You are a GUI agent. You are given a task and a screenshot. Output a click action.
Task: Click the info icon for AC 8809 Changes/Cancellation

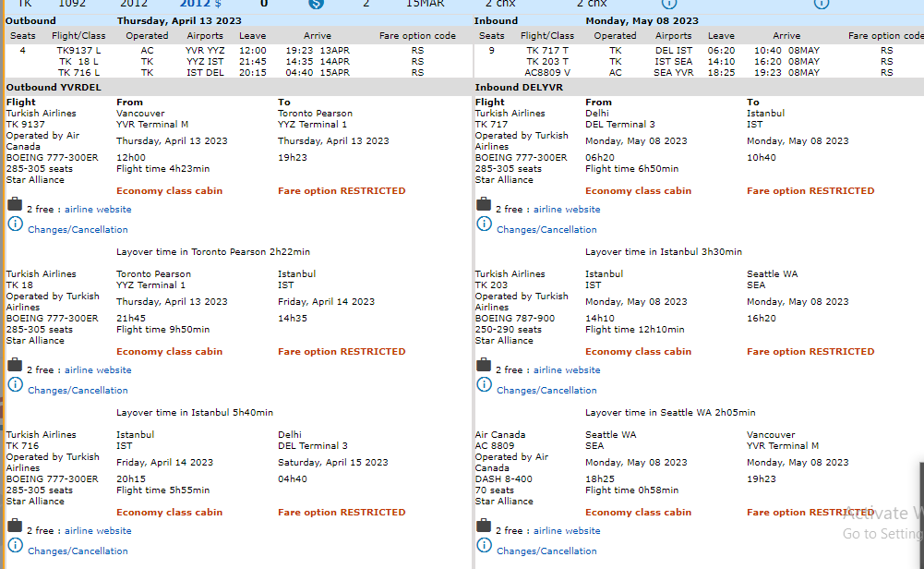485,546
